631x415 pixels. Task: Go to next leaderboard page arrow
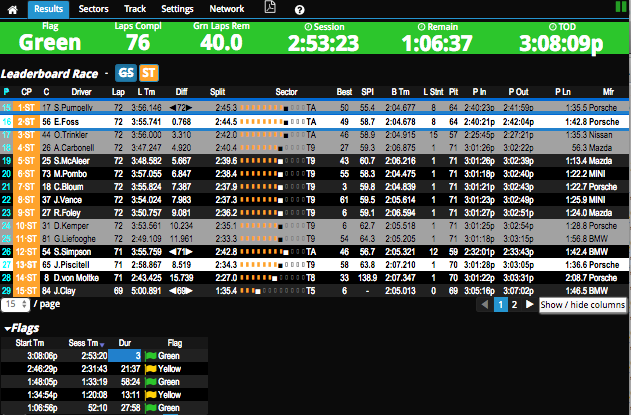[x=532, y=304]
